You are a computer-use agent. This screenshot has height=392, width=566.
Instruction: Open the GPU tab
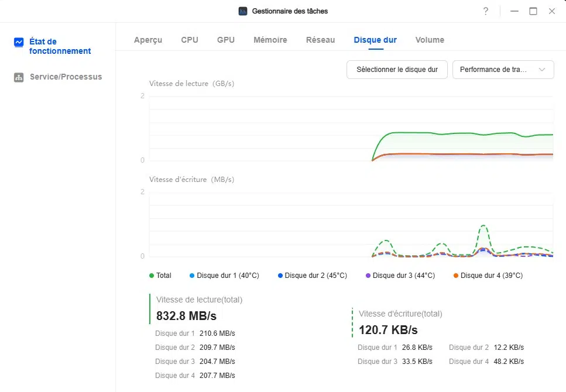pos(226,40)
